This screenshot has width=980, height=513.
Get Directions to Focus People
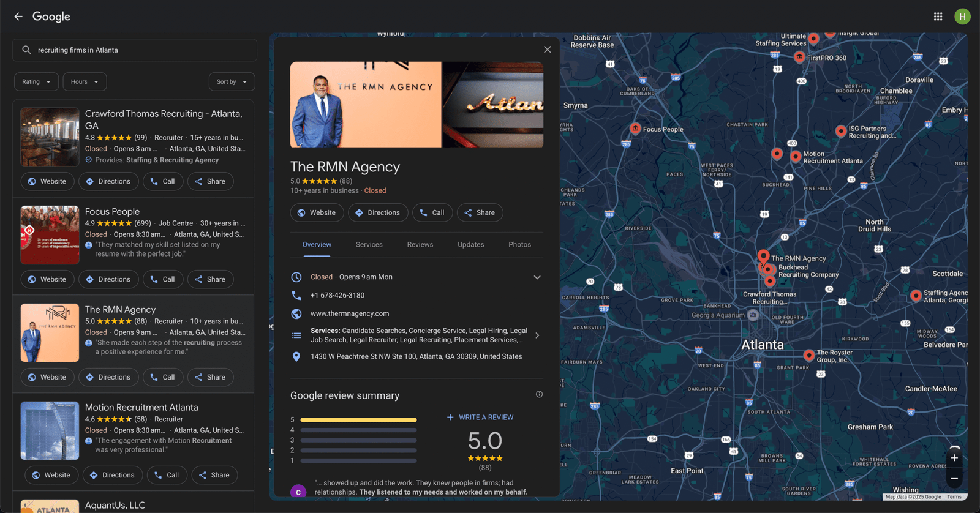pyautogui.click(x=108, y=280)
